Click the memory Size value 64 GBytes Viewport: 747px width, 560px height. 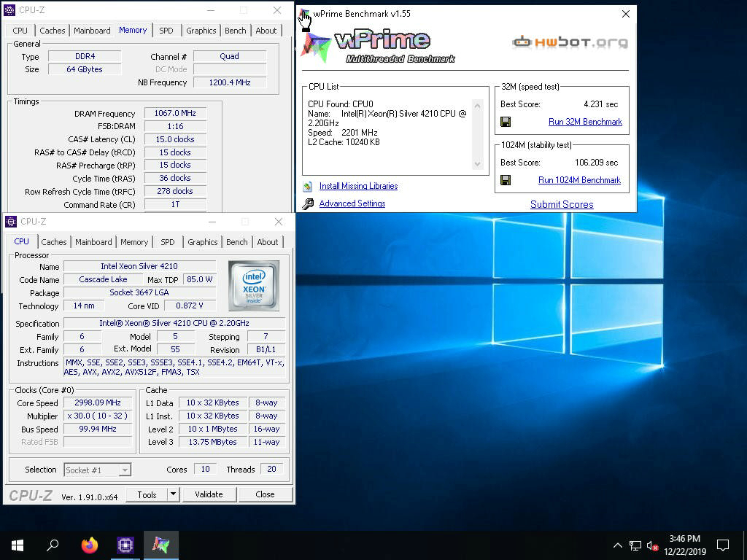click(85, 69)
